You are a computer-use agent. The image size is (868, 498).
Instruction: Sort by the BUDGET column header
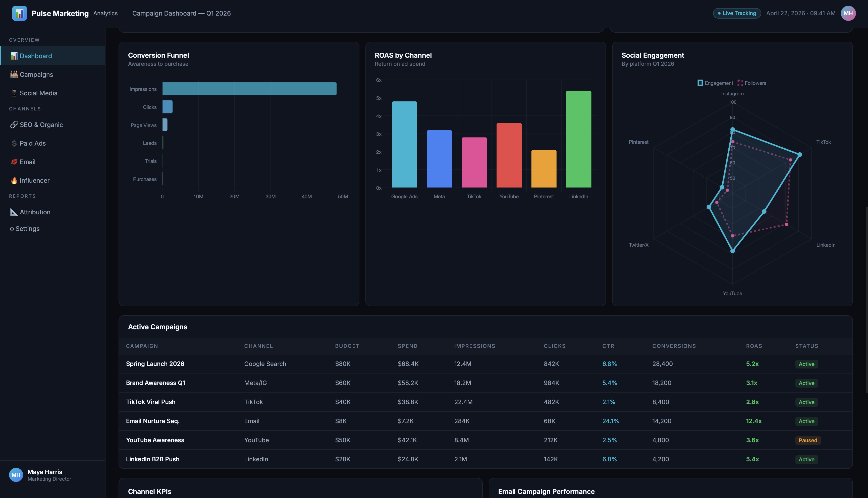(x=347, y=346)
